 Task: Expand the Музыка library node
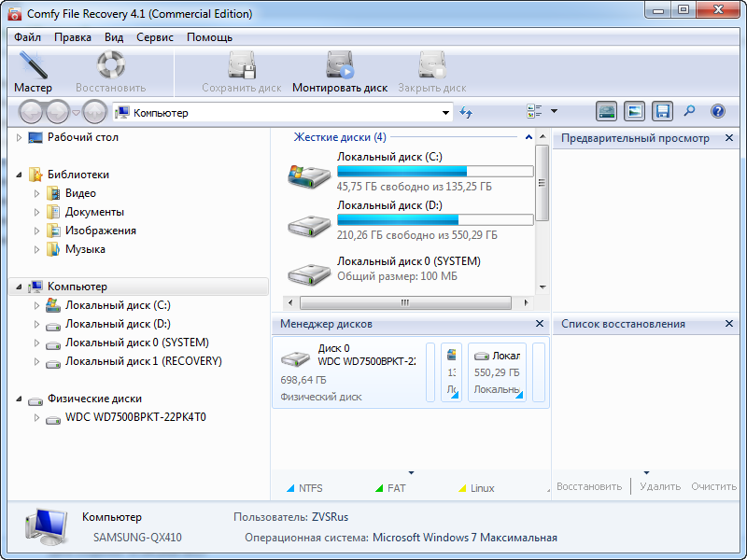(36, 249)
